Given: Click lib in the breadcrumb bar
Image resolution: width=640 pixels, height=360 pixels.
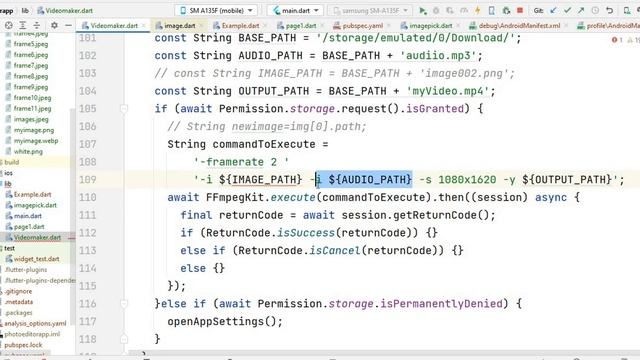Looking at the screenshot, I should pyautogui.click(x=25, y=11).
